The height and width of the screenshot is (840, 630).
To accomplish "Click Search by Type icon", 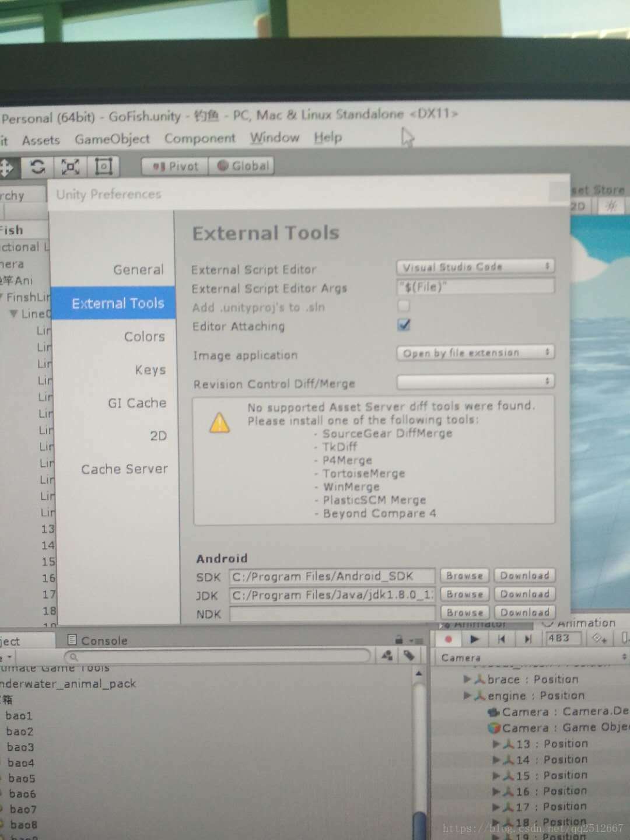I will pos(386,656).
